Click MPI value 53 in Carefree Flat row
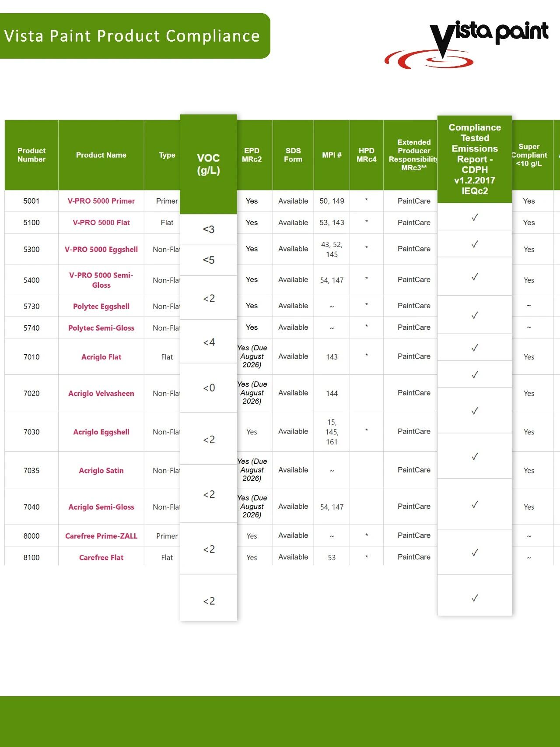The image size is (560, 747). [332, 557]
